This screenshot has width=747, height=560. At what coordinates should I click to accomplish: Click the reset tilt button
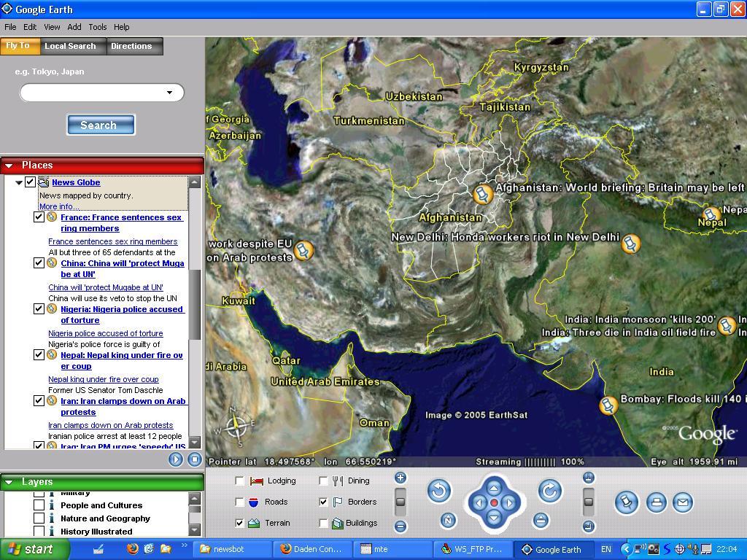pyautogui.click(x=541, y=521)
